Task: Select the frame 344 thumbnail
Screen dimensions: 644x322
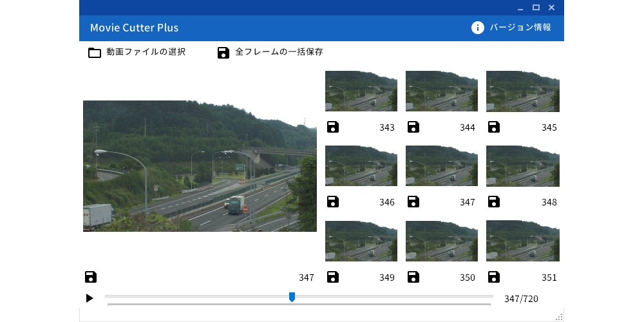Action: tap(442, 91)
